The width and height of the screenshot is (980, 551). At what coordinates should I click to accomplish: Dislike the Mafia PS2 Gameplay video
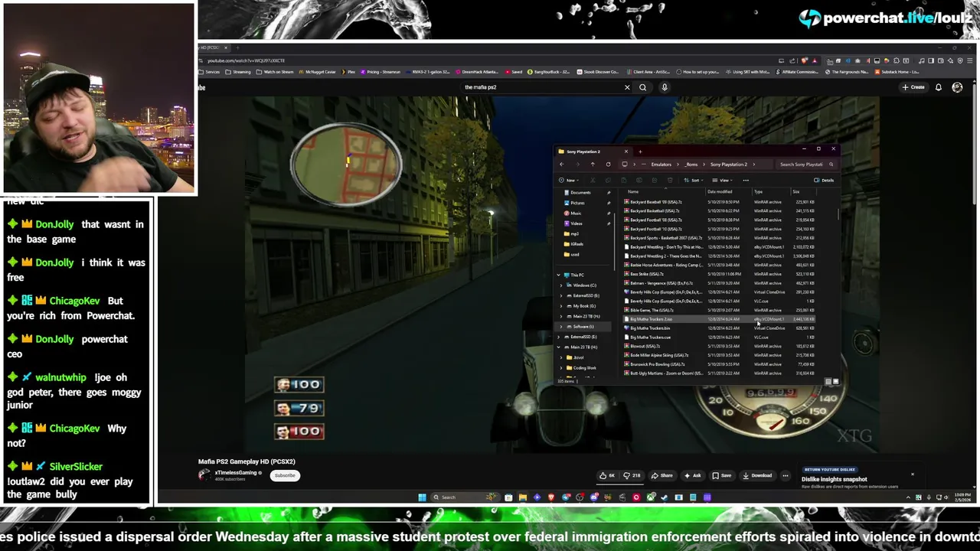click(x=632, y=475)
